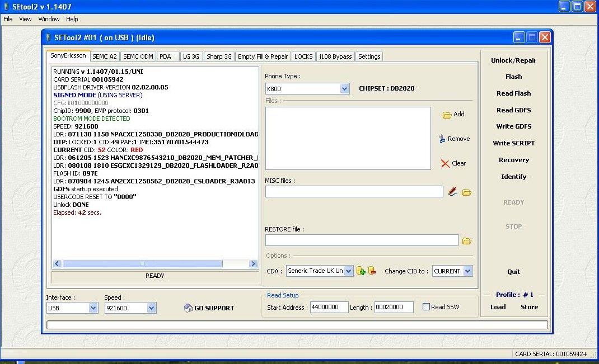599x364 pixels.
Task: Select the SonyEricsson tab
Action: point(68,56)
